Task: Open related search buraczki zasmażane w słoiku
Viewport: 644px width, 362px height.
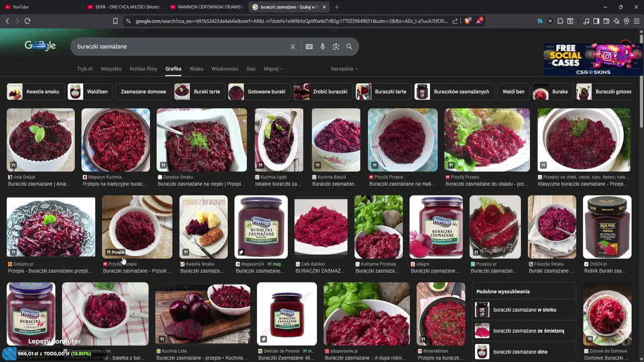Action: (x=524, y=310)
